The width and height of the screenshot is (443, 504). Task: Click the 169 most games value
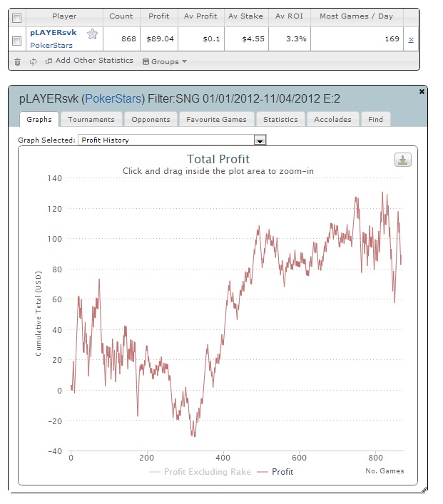(x=392, y=39)
